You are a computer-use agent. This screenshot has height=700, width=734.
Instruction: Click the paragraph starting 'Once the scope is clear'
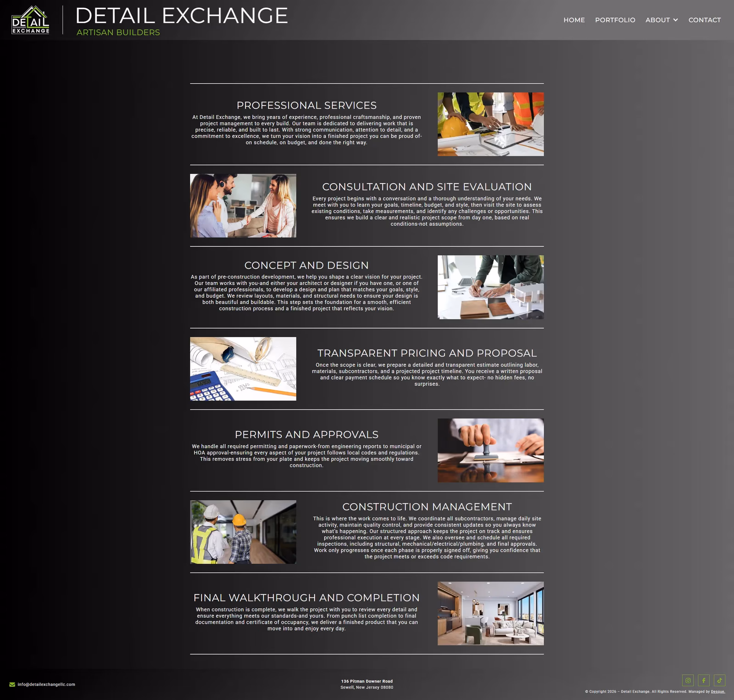click(x=427, y=375)
